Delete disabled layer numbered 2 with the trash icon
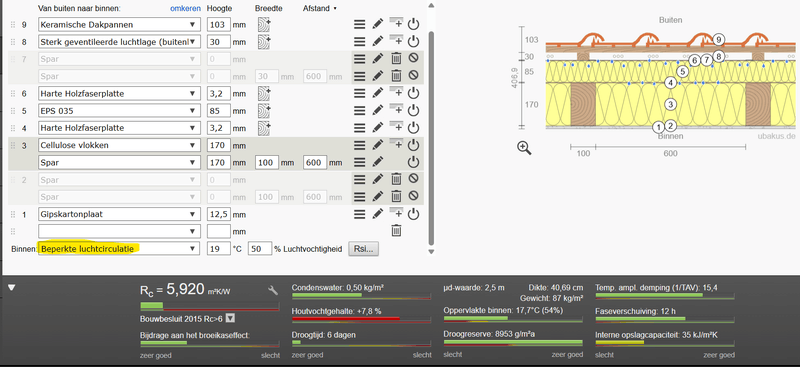The image size is (800, 367). click(396, 180)
